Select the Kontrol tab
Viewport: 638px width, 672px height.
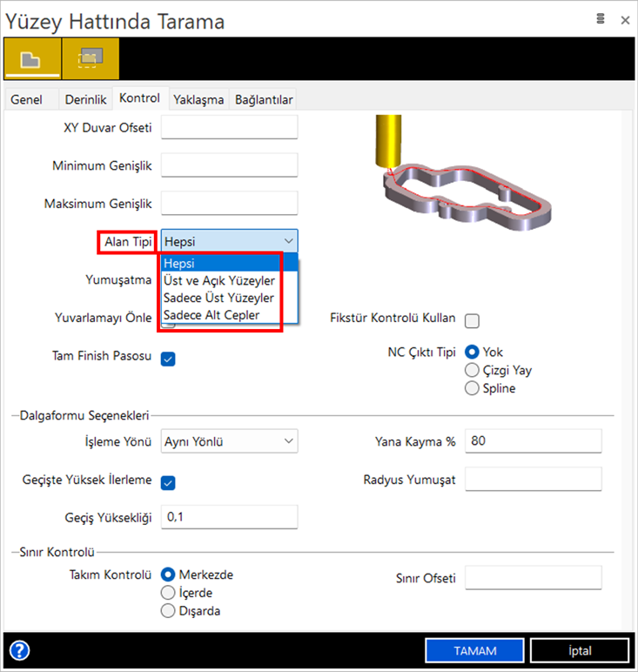139,98
